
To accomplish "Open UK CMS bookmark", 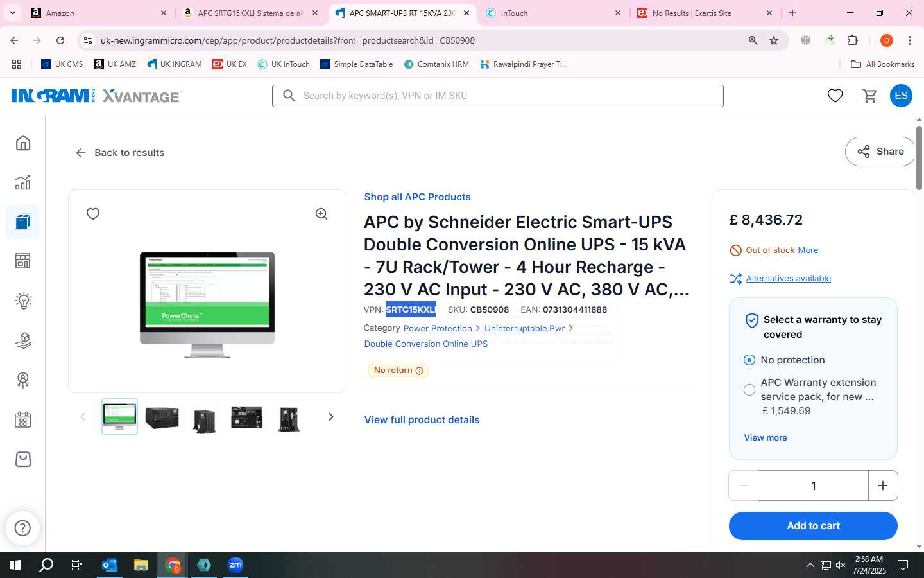I will point(62,64).
